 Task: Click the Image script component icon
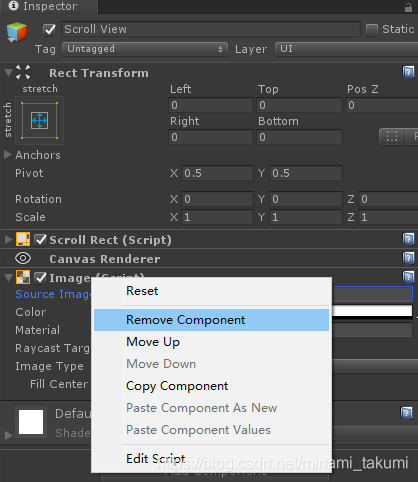pos(23,277)
